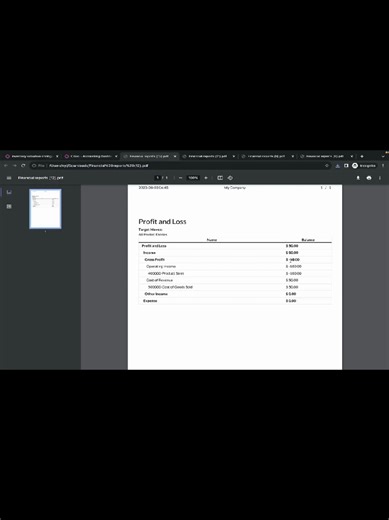The image size is (389, 520).
Task: Open a new browser tab
Action: coord(362,156)
